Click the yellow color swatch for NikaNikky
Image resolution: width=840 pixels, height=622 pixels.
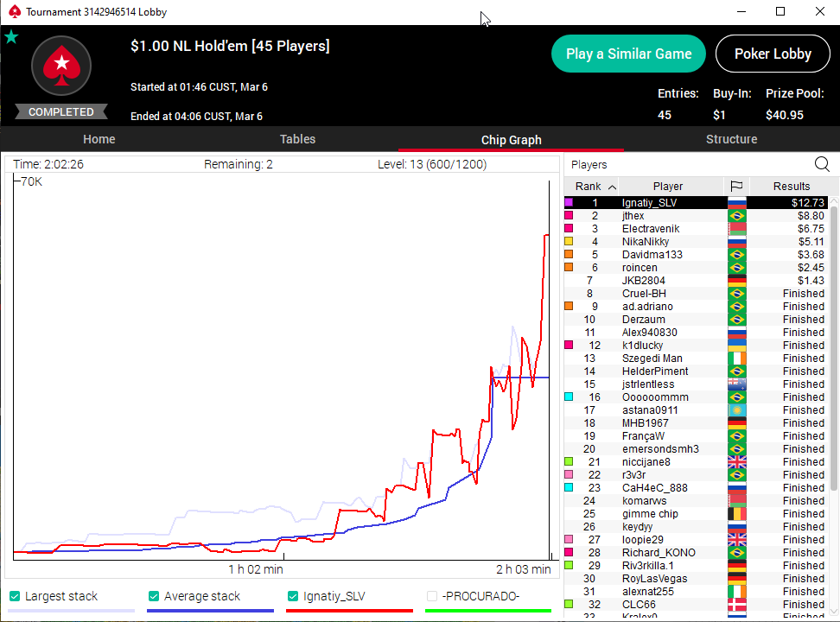(x=569, y=242)
